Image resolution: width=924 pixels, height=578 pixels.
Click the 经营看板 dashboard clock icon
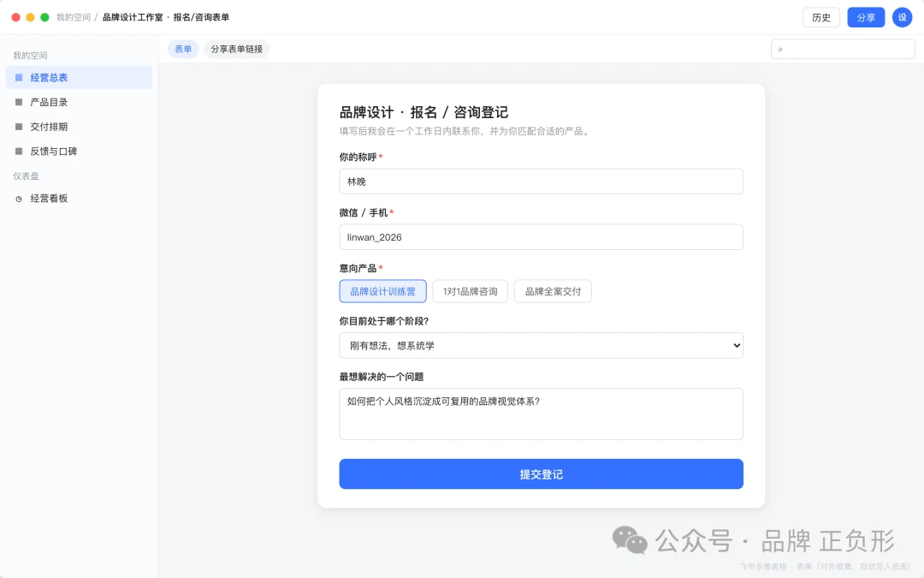coord(19,199)
